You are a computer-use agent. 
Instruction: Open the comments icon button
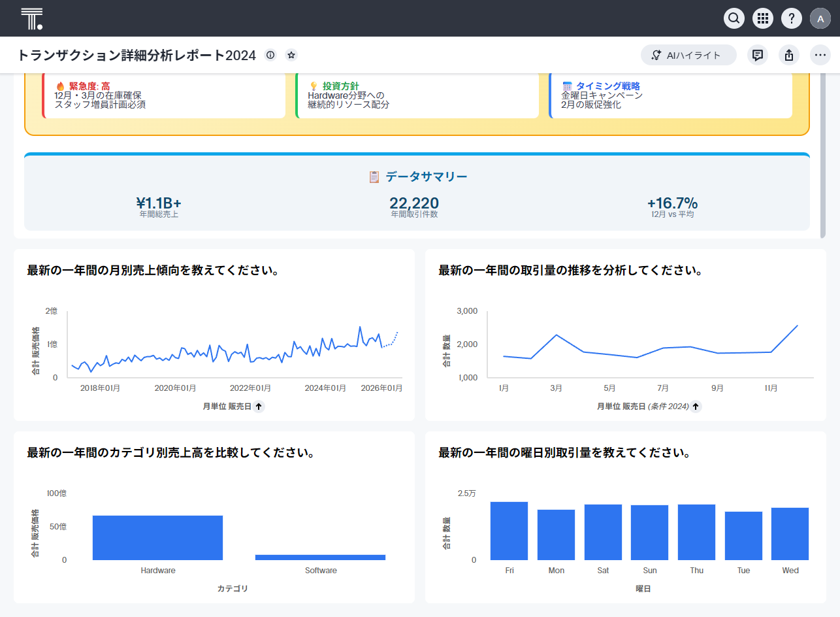tap(758, 56)
